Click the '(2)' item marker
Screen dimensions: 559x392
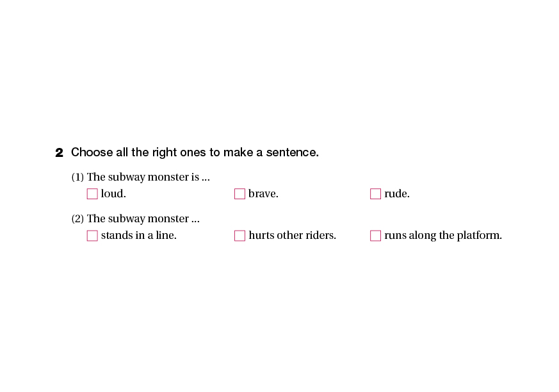click(x=77, y=219)
